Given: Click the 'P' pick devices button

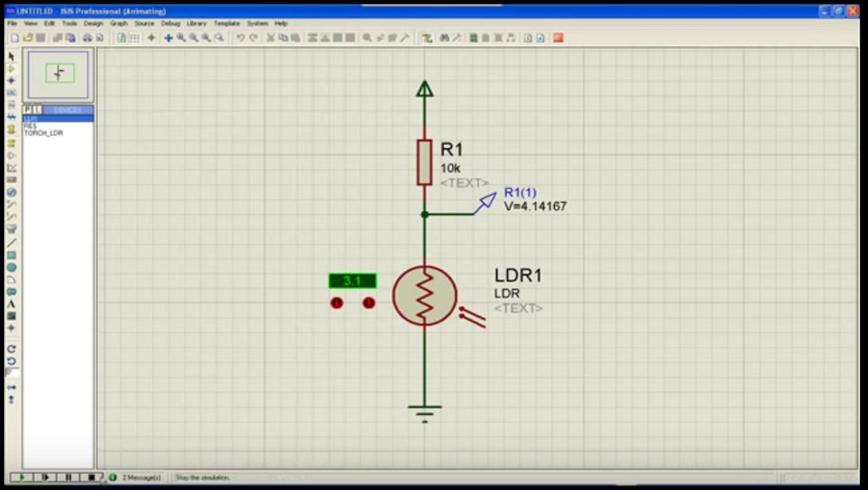Looking at the screenshot, I should click(27, 110).
